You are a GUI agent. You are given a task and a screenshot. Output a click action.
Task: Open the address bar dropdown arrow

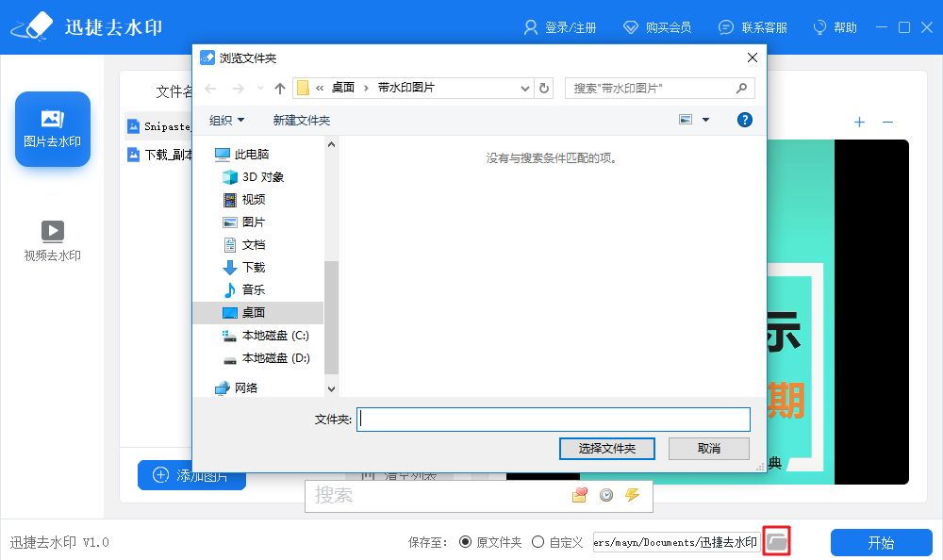[525, 88]
